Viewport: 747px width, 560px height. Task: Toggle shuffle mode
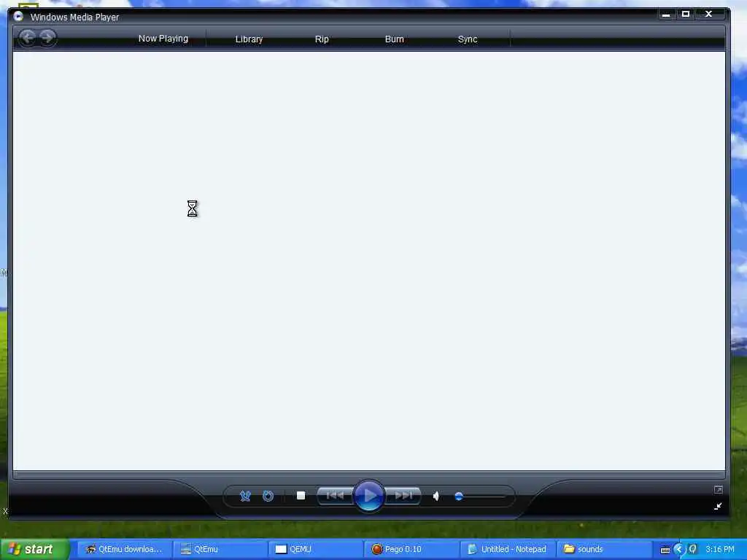(x=245, y=496)
